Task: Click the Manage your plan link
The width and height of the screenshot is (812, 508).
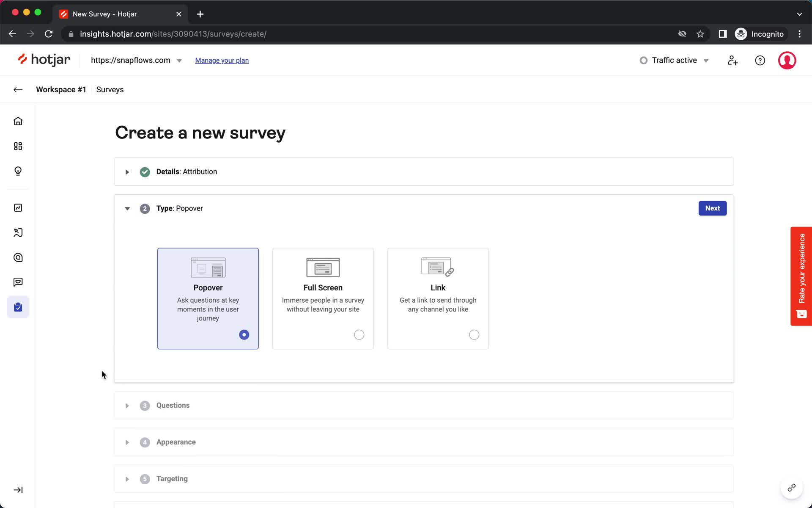Action: pos(222,60)
